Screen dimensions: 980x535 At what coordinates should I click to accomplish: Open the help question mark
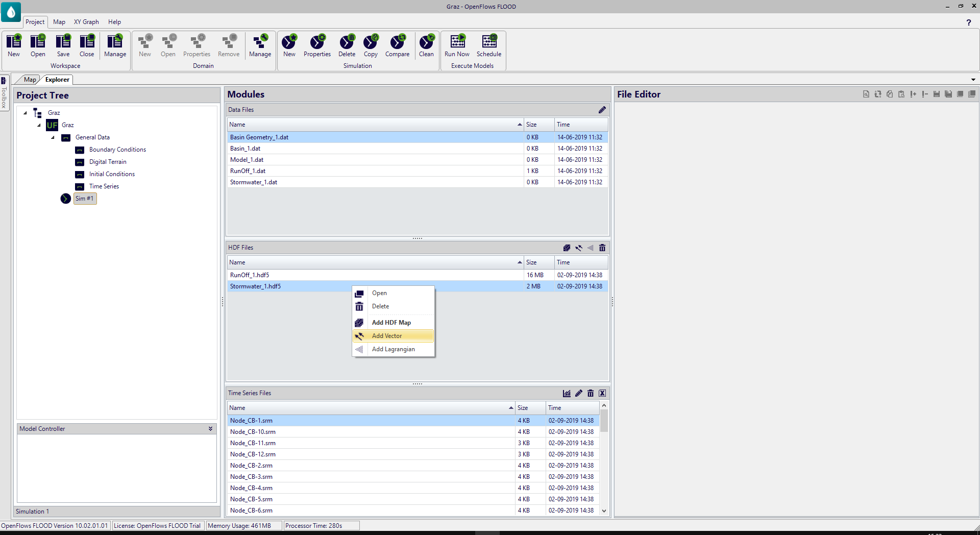[x=968, y=22]
